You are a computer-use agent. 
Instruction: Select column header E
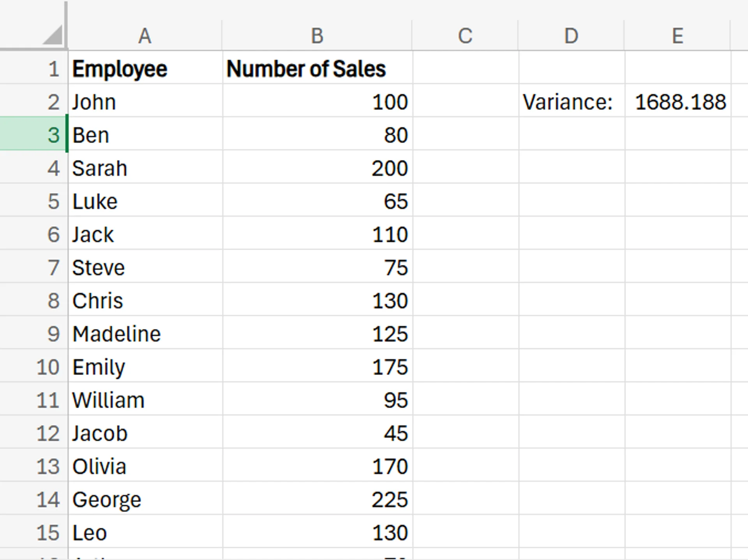click(x=678, y=35)
